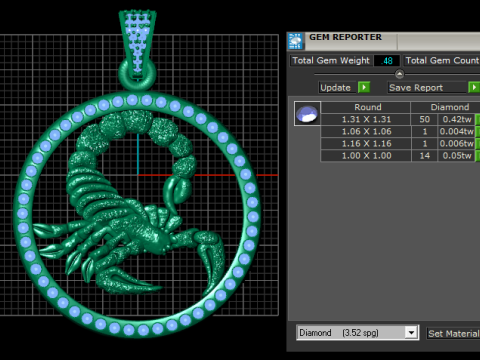The image size is (480, 360).
Task: Click the Diamond column header
Action: 446,107
